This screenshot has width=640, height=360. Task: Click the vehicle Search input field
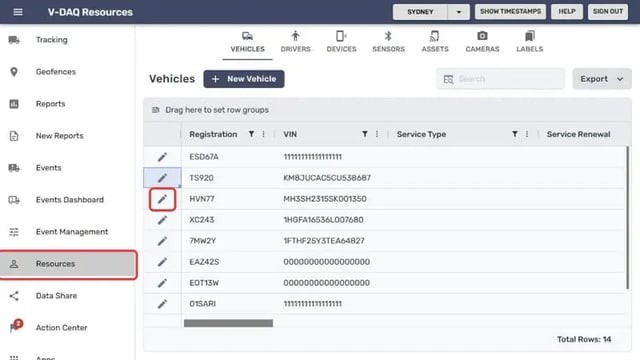click(x=501, y=79)
